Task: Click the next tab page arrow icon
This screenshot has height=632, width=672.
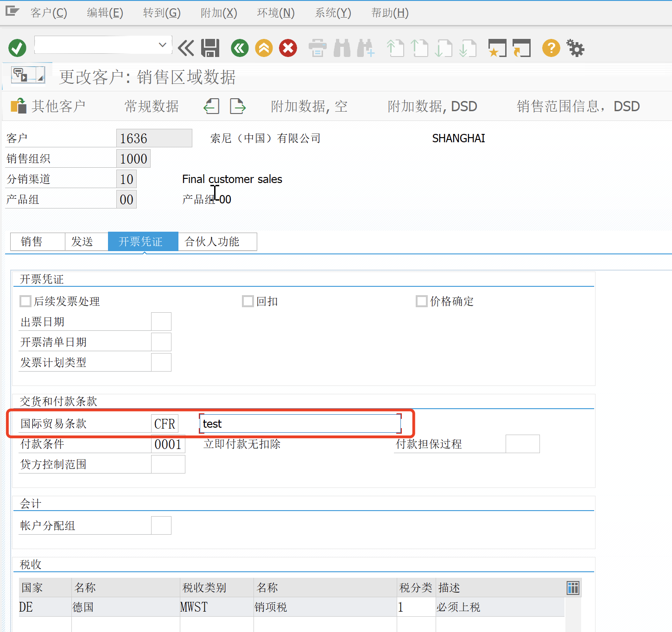Action: (x=238, y=107)
